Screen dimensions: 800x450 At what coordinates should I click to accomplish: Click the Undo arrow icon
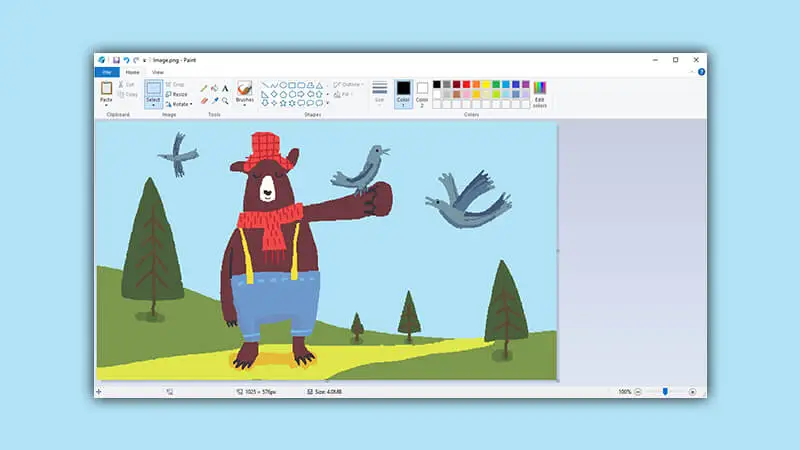(x=126, y=60)
